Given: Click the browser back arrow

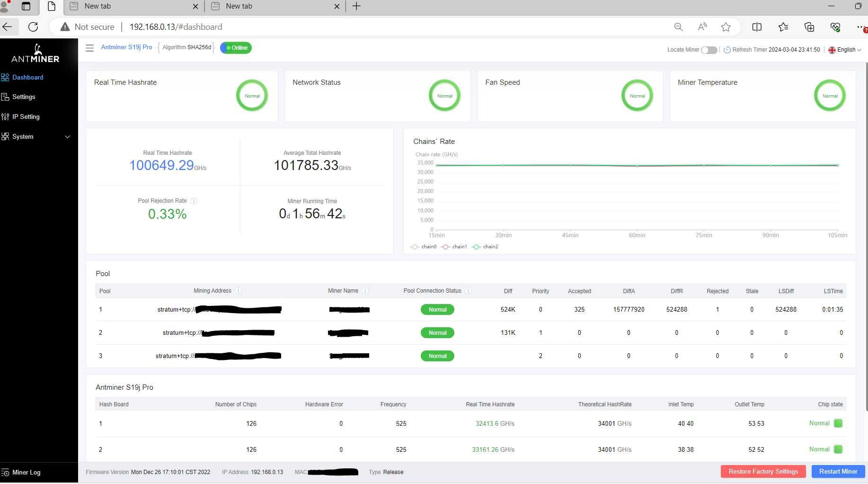Looking at the screenshot, I should click(x=8, y=27).
